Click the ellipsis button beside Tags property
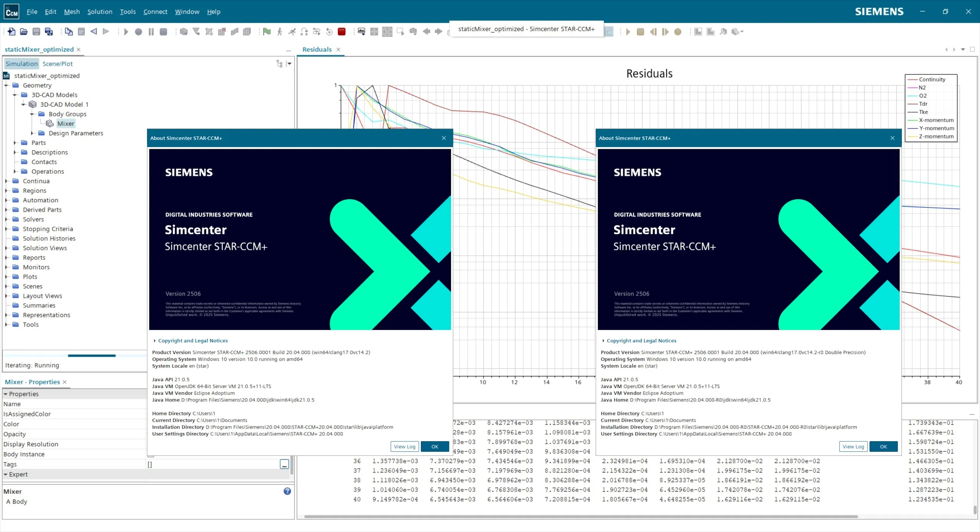 click(x=284, y=464)
